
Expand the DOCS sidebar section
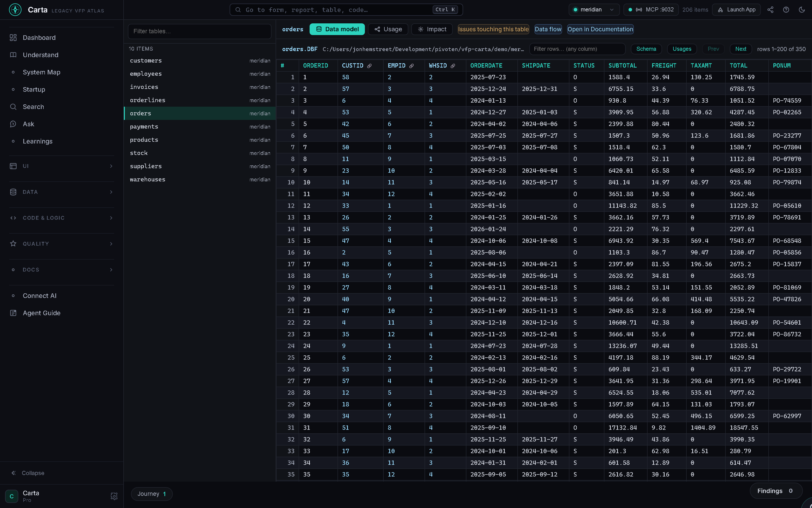[61, 269]
